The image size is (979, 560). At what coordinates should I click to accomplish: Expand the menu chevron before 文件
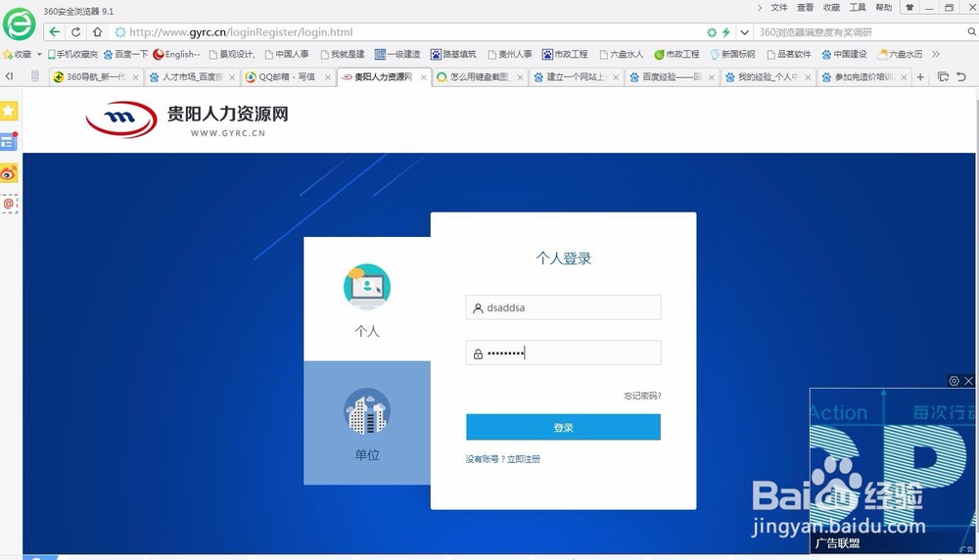point(760,8)
